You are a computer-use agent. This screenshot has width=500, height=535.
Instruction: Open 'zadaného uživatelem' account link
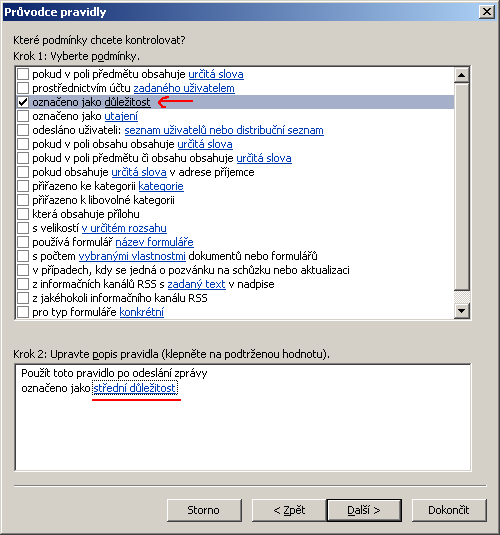click(184, 88)
